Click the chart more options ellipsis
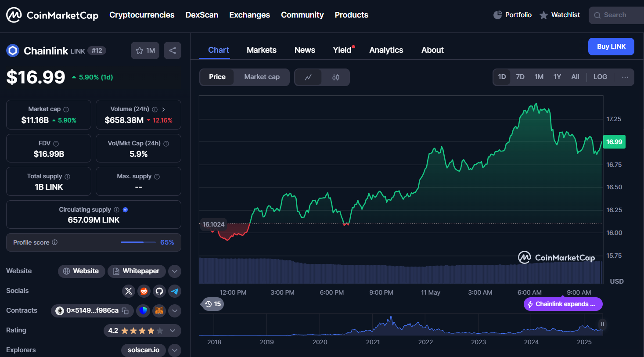Viewport: 644px width, 357px height. (625, 77)
